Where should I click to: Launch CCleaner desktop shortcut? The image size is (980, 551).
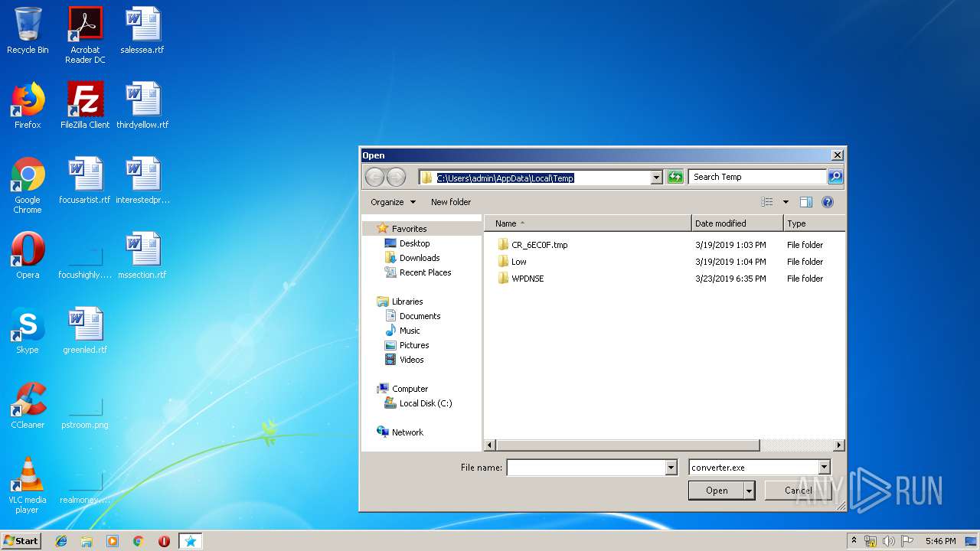coord(28,406)
